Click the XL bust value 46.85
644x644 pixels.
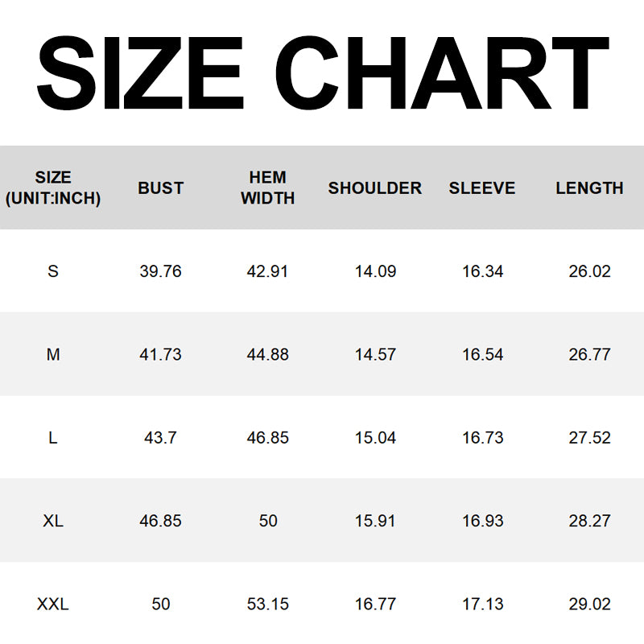160,521
